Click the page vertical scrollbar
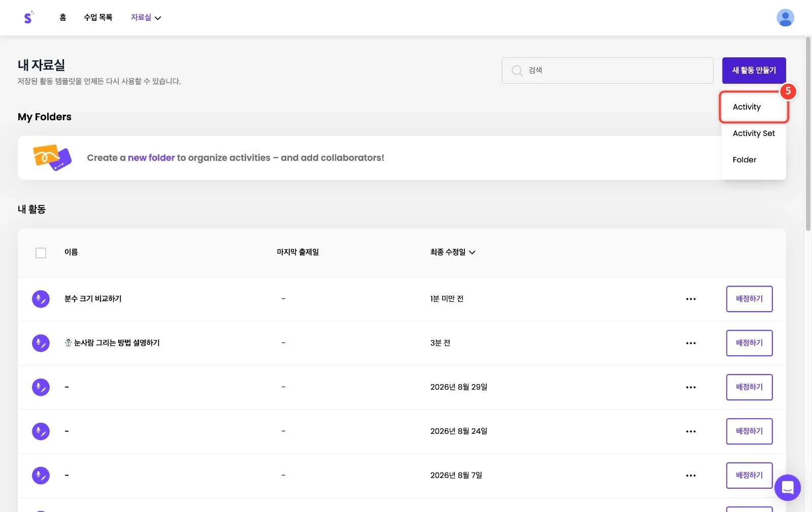The width and height of the screenshot is (812, 512). click(808, 134)
